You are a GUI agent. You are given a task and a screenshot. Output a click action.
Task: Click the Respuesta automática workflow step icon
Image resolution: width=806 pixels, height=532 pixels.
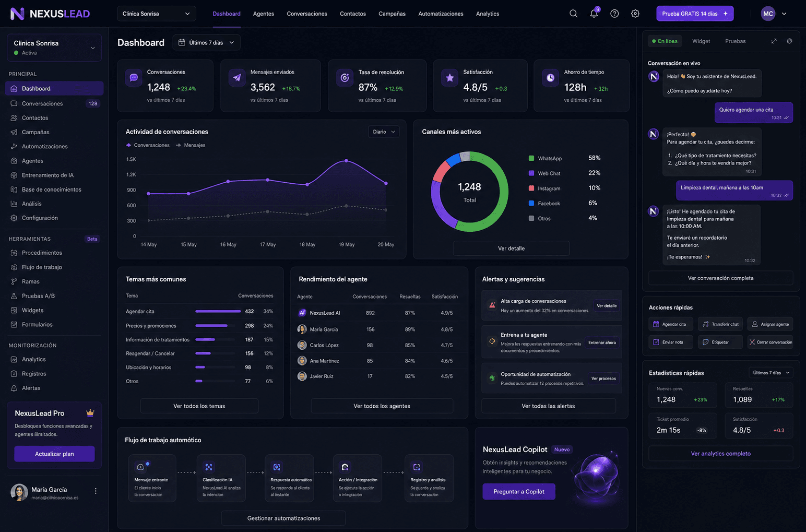coord(277,467)
